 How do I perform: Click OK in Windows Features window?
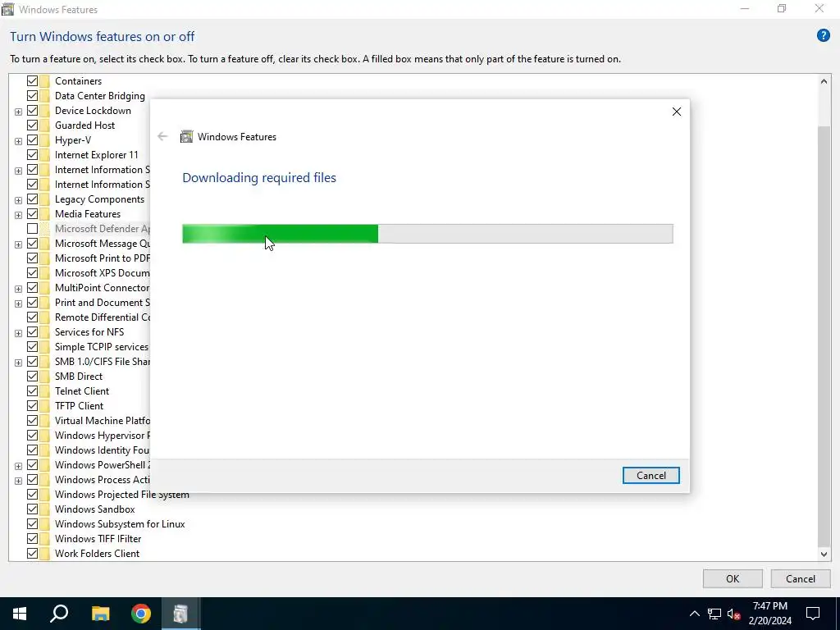733,578
